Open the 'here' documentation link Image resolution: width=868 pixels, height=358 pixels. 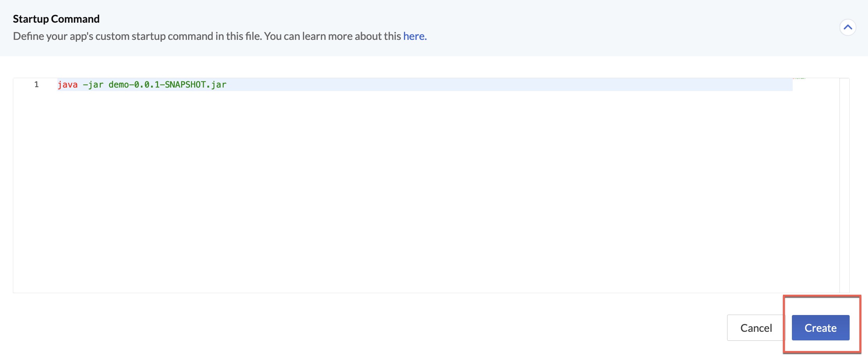click(415, 36)
